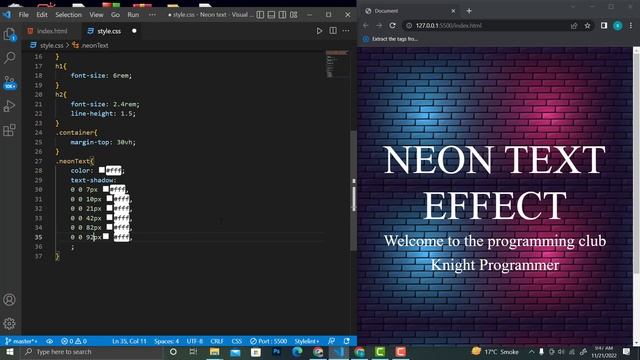The height and width of the screenshot is (360, 640).
Task: Click the eye watch icon in status bar
Action: (x=49, y=341)
